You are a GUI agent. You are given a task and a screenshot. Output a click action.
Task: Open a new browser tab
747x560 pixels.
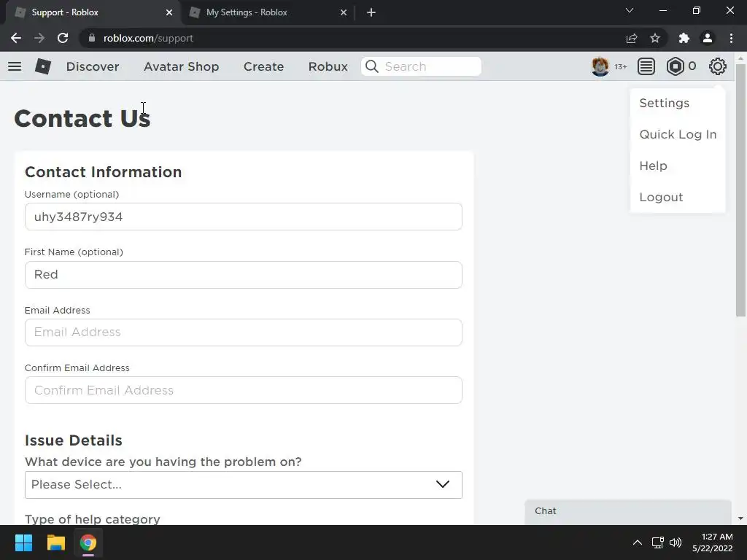371,12
